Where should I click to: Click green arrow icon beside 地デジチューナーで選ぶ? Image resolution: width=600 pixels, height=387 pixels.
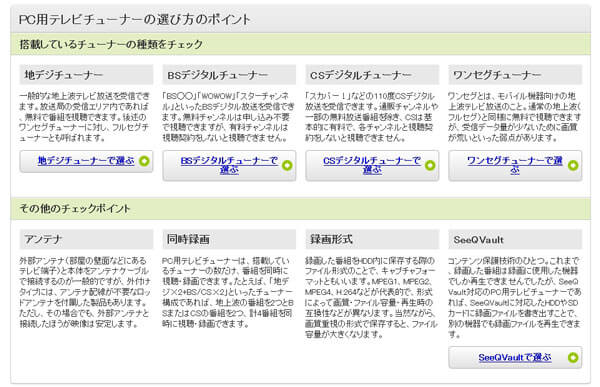click(x=144, y=161)
